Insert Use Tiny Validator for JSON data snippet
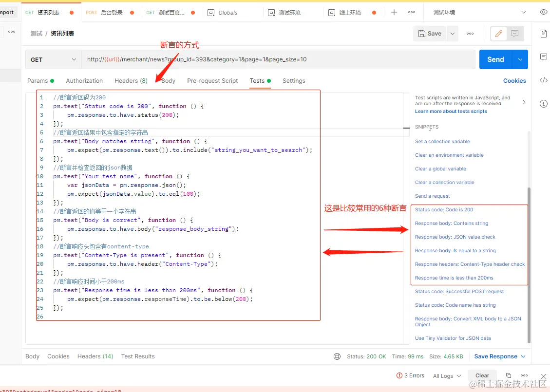This screenshot has height=392, width=550. [453, 338]
